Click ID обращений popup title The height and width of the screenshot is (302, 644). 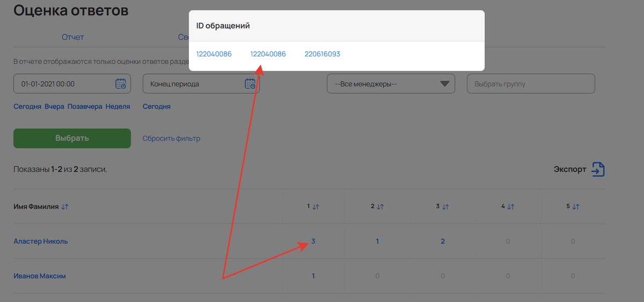pos(223,26)
